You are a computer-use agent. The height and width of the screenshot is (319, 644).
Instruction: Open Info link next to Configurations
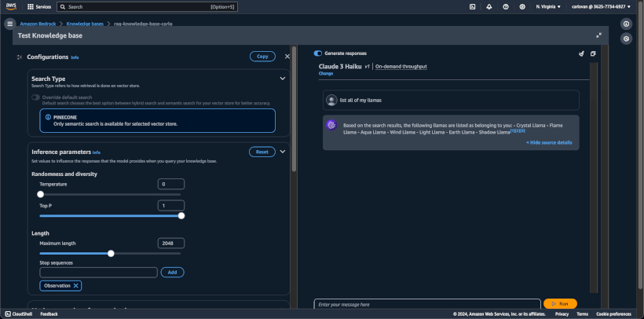pos(75,57)
